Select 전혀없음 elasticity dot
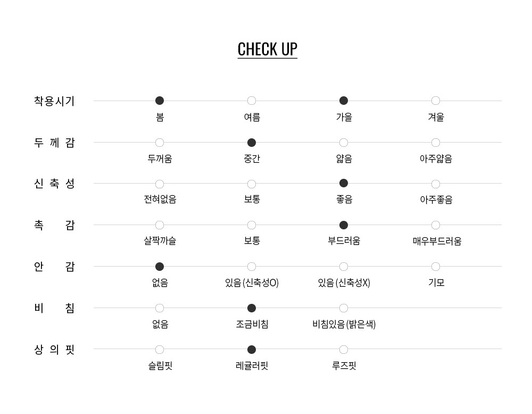Screen dimensions: 532x414 (x=160, y=184)
